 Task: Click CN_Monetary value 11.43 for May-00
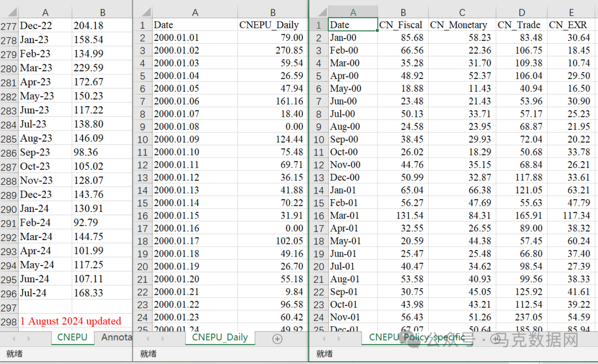pos(462,89)
